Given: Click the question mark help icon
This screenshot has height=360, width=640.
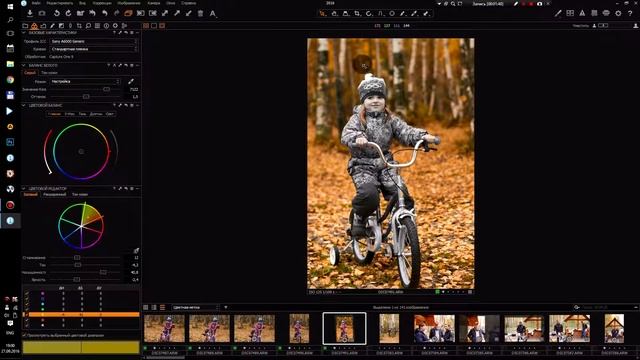Looking at the screenshot, I should pos(630,13).
